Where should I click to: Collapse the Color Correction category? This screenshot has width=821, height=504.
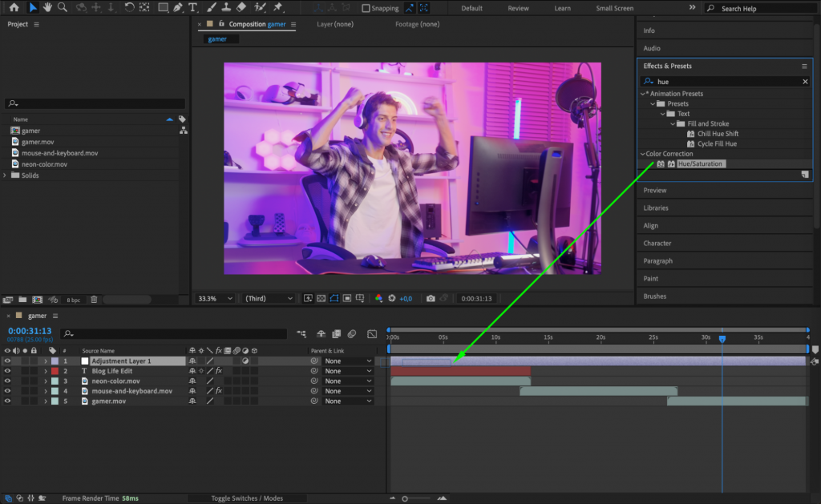tap(642, 153)
